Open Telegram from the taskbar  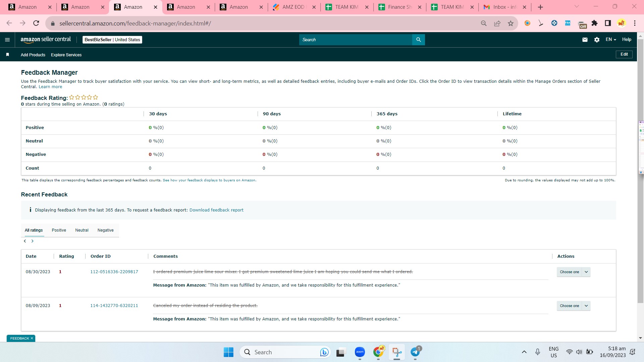point(415,352)
